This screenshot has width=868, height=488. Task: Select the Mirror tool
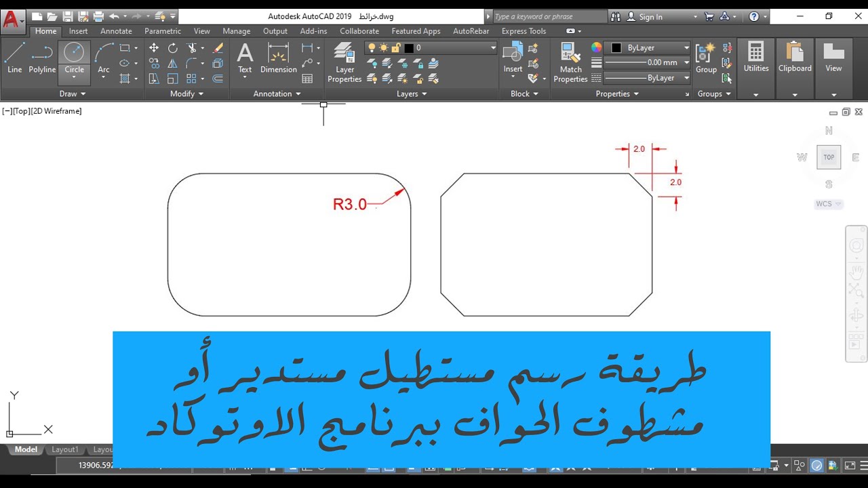tap(172, 63)
